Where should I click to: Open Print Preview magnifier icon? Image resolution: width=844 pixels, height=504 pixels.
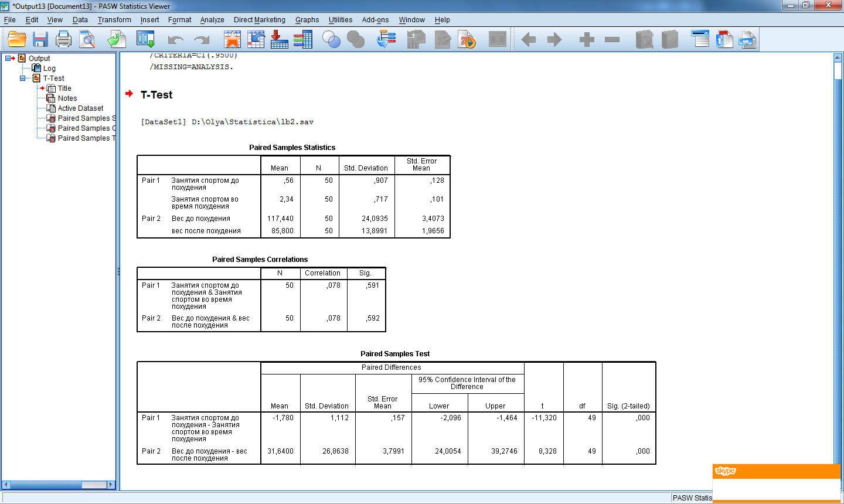pyautogui.click(x=87, y=40)
